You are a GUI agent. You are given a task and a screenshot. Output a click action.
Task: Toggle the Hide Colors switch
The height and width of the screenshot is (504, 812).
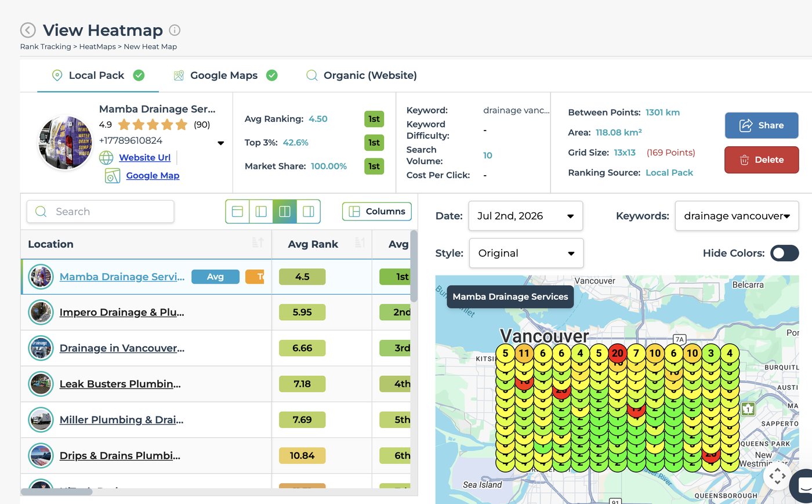[x=785, y=253]
